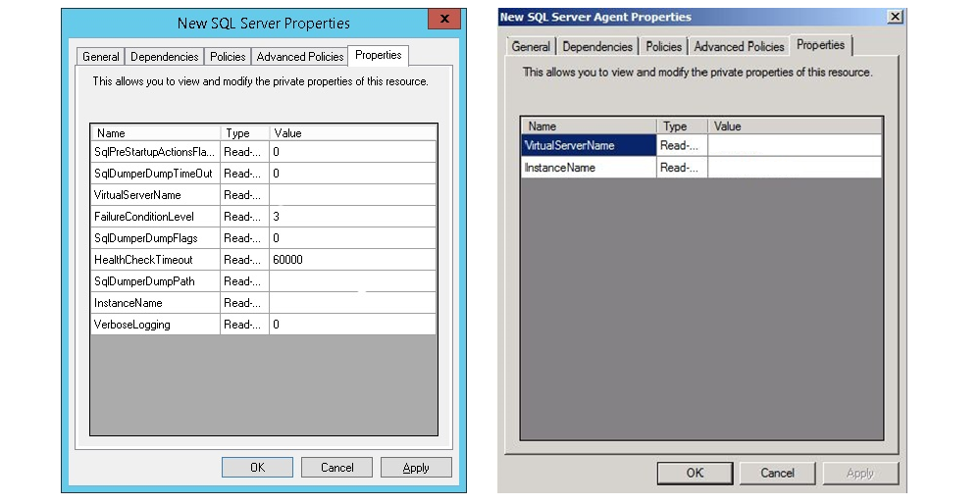Edit FailureConditionLevel value 3
The height and width of the screenshot is (504, 980).
[x=352, y=217]
